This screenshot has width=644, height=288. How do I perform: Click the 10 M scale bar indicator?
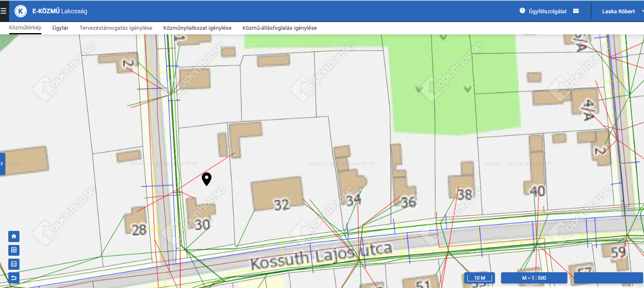click(x=480, y=278)
